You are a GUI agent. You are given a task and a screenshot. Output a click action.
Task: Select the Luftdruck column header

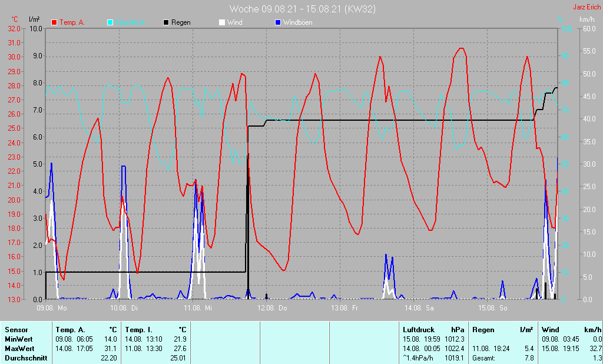[x=418, y=330]
